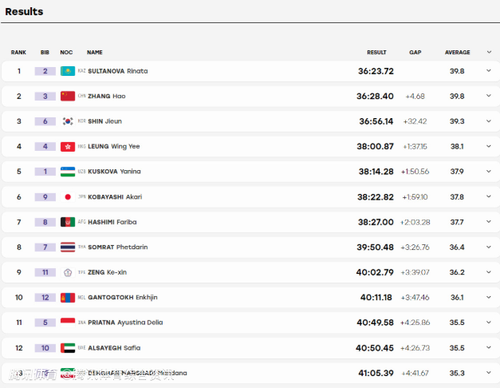The image size is (500, 388).
Task: Click the Chinese Taipei flag beside ZENG Ke-xin
Action: click(x=68, y=272)
